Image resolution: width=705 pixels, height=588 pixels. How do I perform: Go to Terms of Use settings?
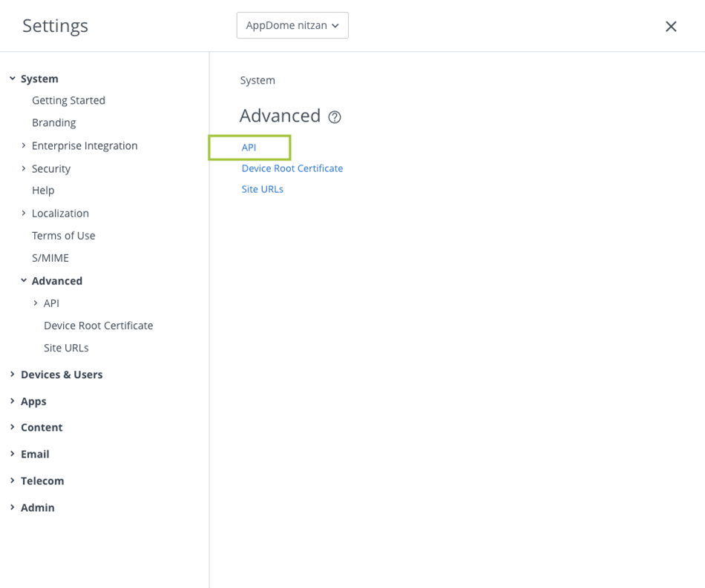(x=63, y=236)
